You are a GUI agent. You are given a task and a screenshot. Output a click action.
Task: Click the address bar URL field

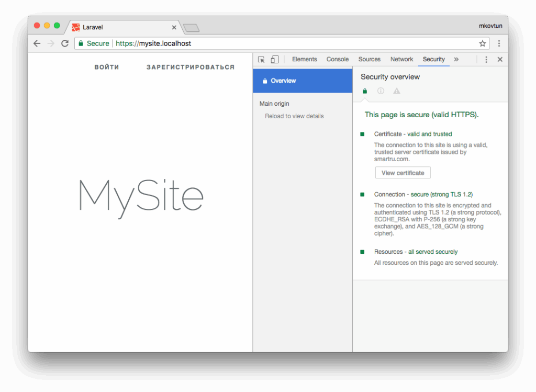click(x=282, y=43)
